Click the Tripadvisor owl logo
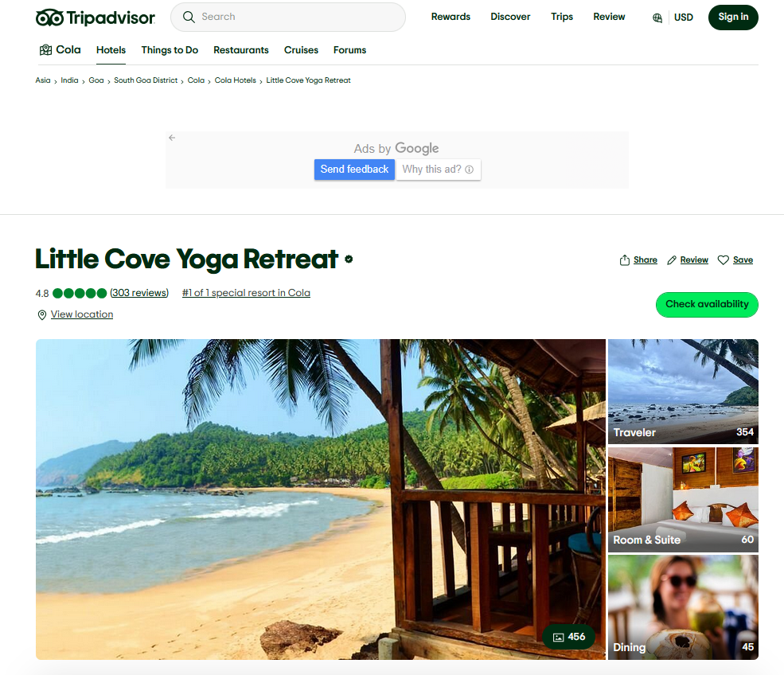This screenshot has height=675, width=784. (50, 18)
